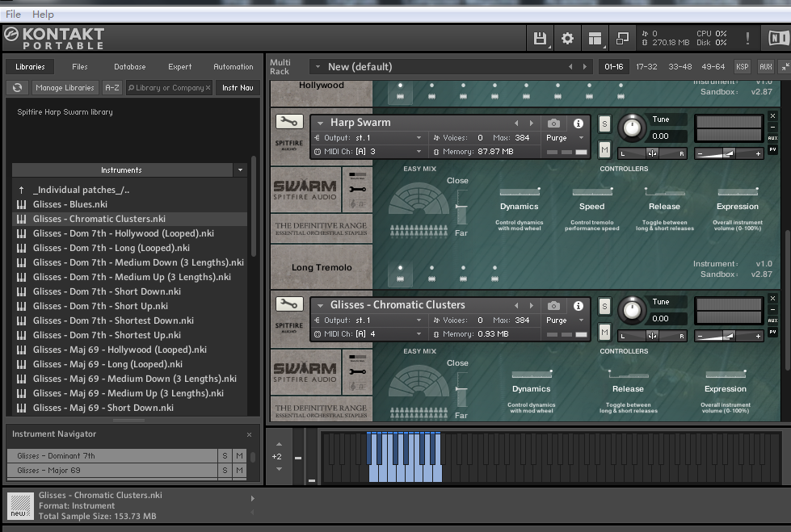This screenshot has height=532, width=791.
Task: Adjust Harp Swarm Speed controller slider
Action: pyautogui.click(x=592, y=191)
